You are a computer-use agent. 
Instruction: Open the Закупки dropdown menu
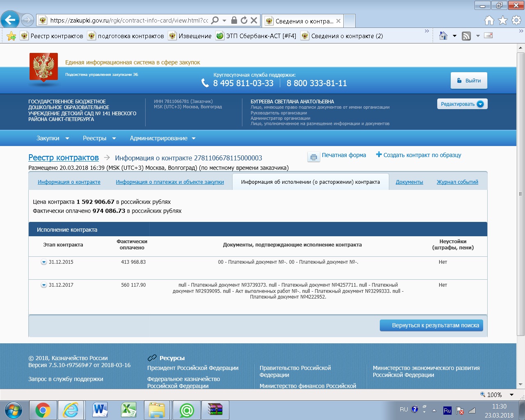(x=52, y=138)
